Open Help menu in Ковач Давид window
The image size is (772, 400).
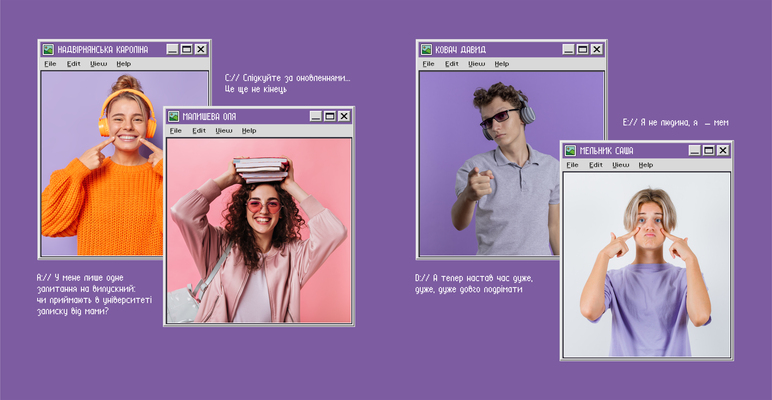(501, 64)
